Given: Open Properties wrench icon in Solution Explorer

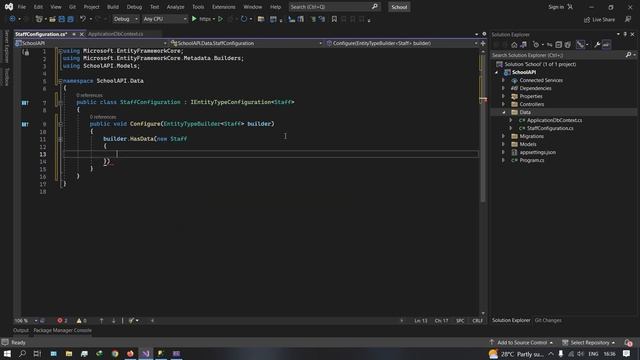Looking at the screenshot, I should (x=597, y=45).
